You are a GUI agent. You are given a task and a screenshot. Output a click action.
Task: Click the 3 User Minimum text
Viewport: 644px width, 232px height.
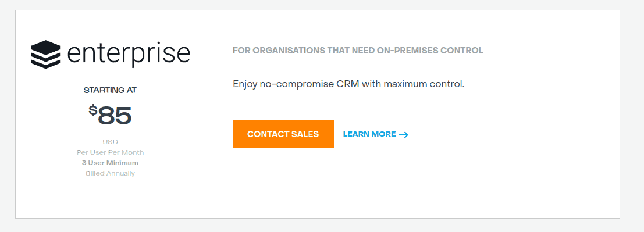coord(110,163)
